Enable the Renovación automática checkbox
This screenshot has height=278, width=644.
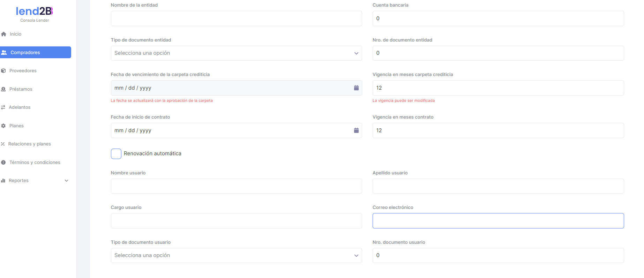(116, 154)
